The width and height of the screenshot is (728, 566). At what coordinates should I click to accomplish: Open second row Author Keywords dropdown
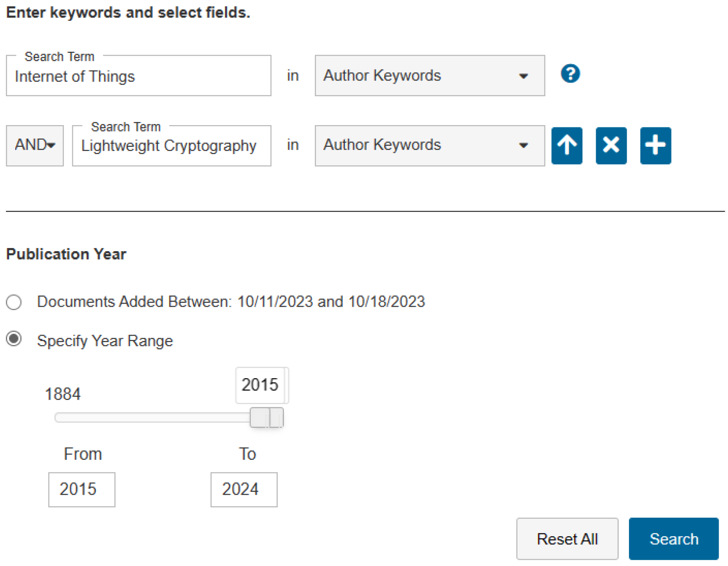[x=429, y=145]
